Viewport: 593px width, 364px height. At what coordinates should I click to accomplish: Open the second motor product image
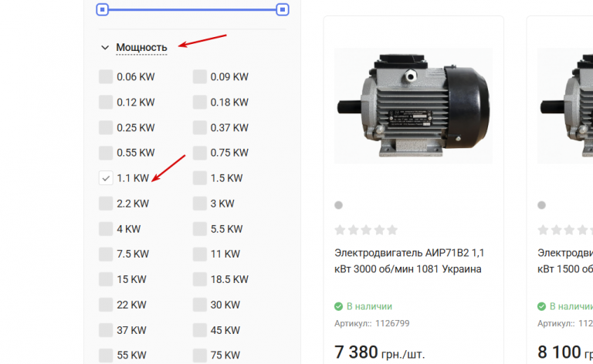click(x=565, y=106)
